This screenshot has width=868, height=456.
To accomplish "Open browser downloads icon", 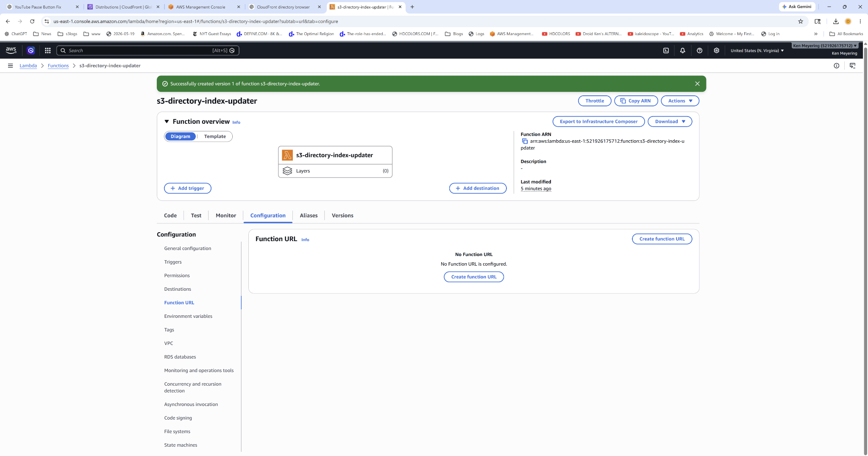I will click(836, 21).
